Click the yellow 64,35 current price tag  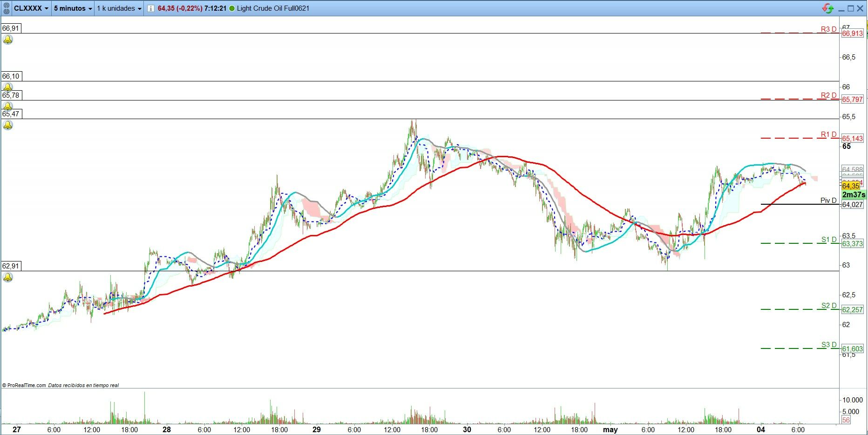tap(850, 186)
